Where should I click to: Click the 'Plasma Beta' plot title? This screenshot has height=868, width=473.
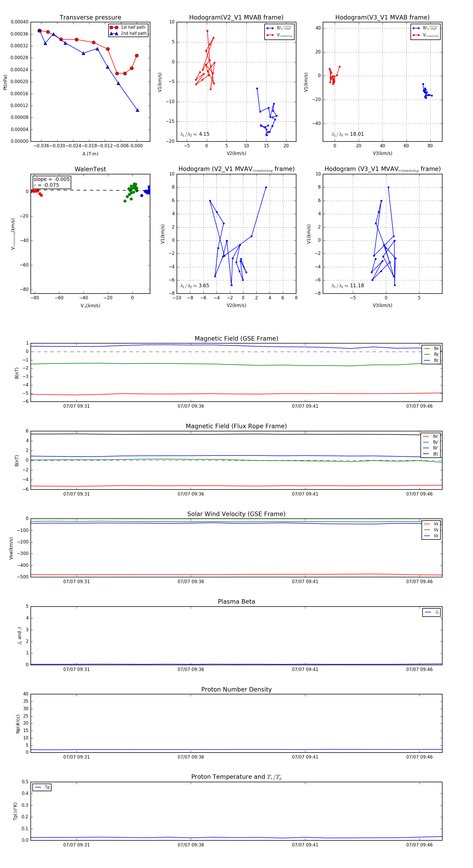click(236, 602)
